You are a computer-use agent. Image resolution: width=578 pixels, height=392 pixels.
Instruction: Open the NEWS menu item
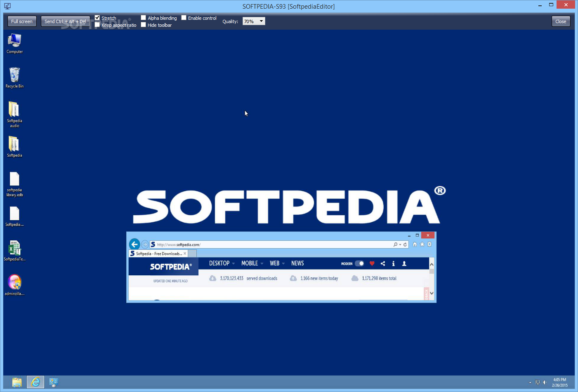click(x=297, y=263)
